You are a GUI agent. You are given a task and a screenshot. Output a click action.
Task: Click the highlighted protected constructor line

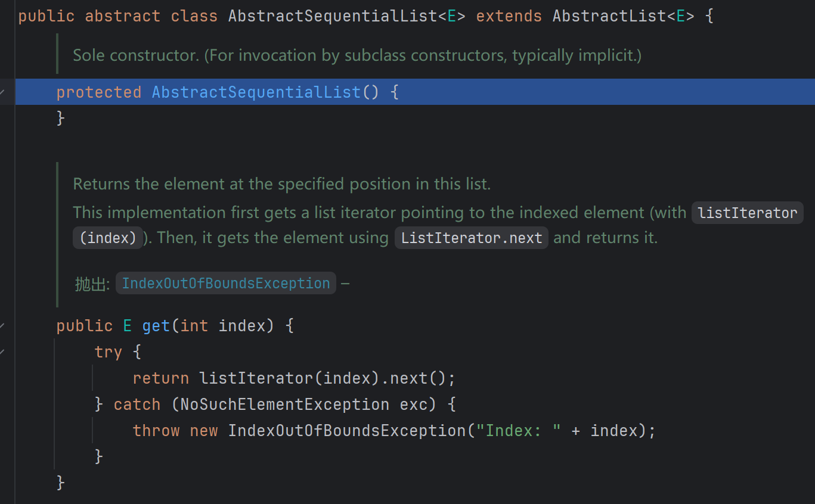coord(227,92)
